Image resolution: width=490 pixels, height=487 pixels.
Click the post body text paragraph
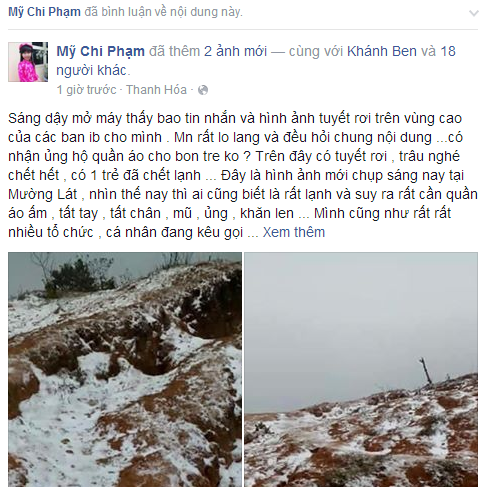coord(243,175)
